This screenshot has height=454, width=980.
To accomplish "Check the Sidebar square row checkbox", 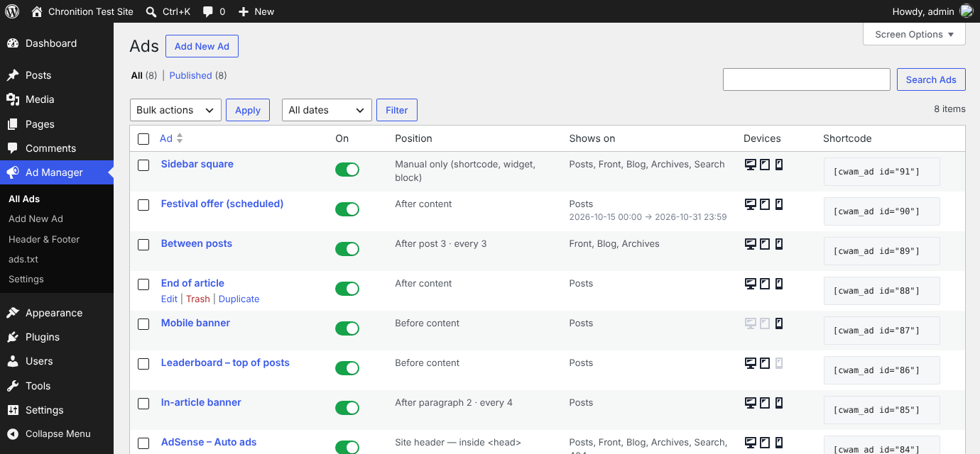I will tap(143, 165).
